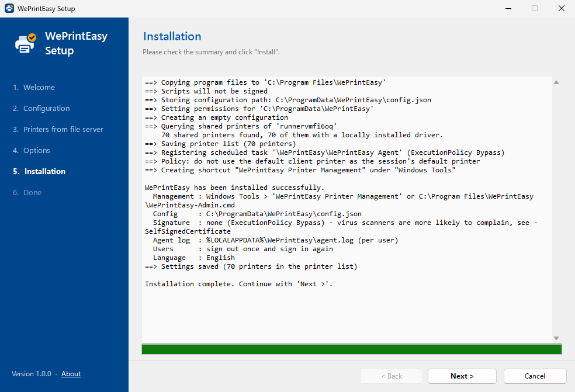
Task: Click the green installation progress bar
Action: point(352,349)
